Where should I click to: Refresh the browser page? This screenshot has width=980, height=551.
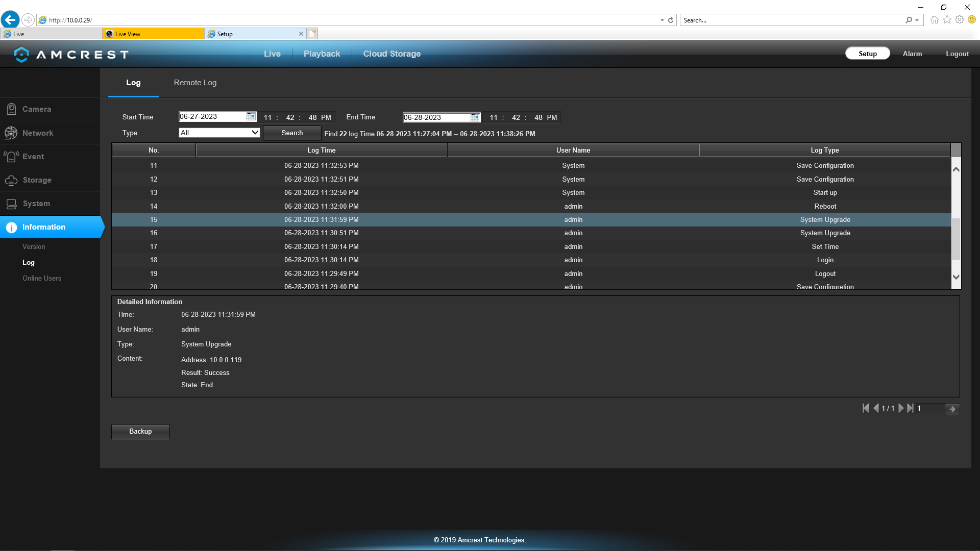pos(671,20)
